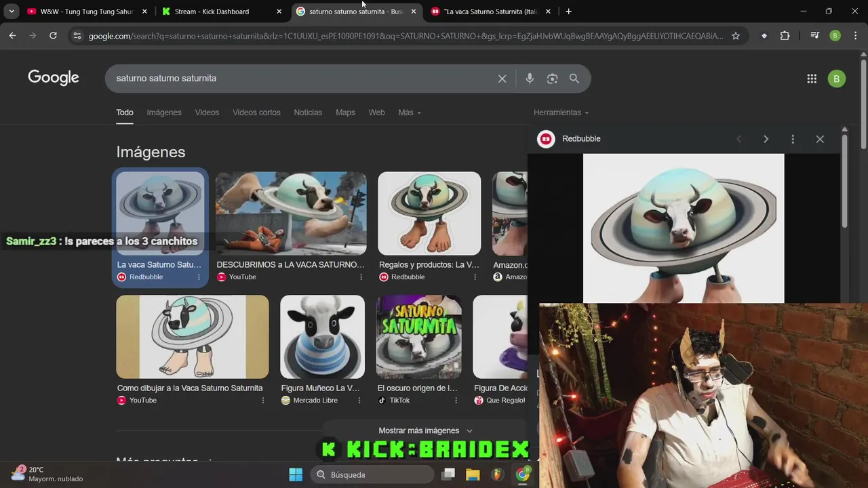This screenshot has height=488, width=868.
Task: Expand the Más search filter dropdown
Action: (410, 113)
